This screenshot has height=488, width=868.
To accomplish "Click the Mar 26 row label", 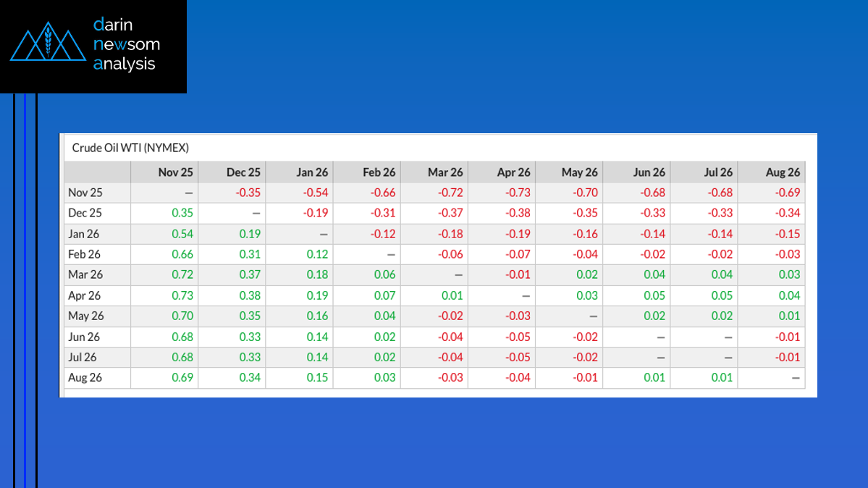I will pyautogui.click(x=85, y=275).
